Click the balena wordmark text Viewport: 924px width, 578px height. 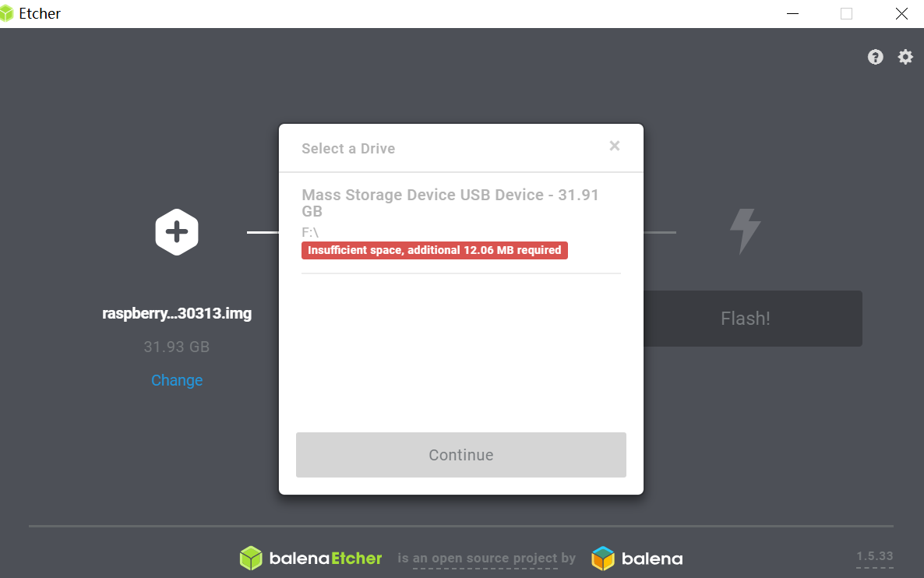[x=652, y=559]
